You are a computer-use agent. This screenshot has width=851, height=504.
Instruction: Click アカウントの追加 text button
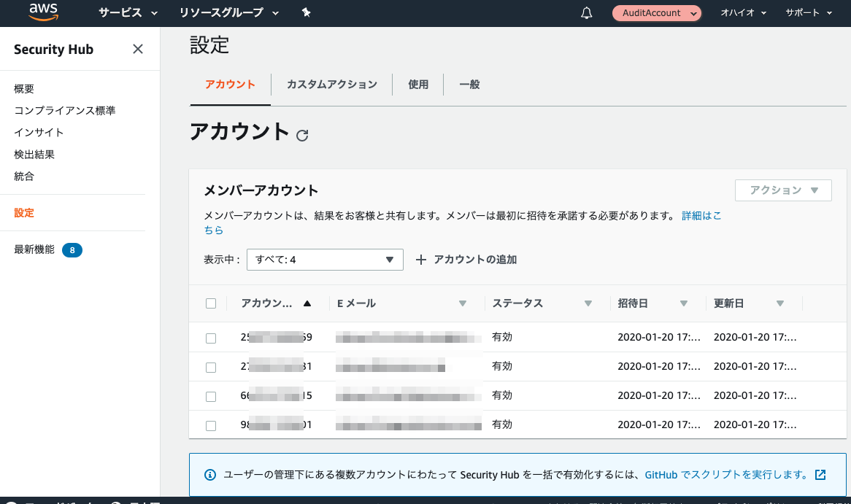click(475, 260)
